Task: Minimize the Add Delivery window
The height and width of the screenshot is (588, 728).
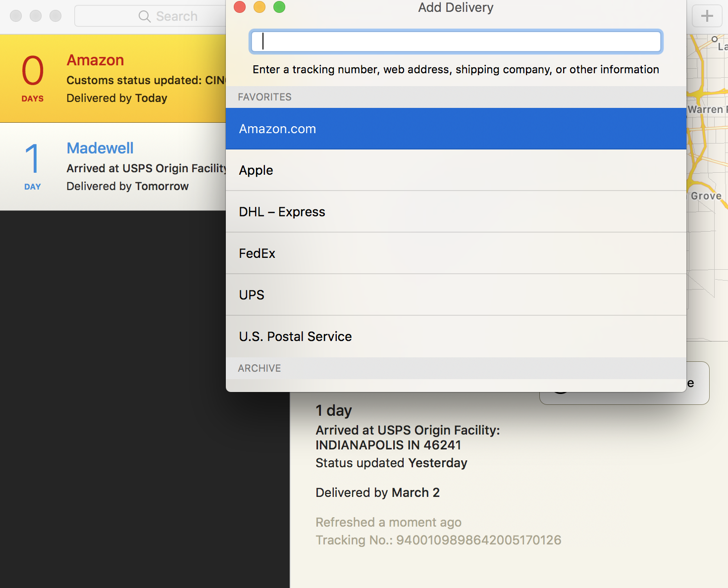Action: (x=260, y=7)
